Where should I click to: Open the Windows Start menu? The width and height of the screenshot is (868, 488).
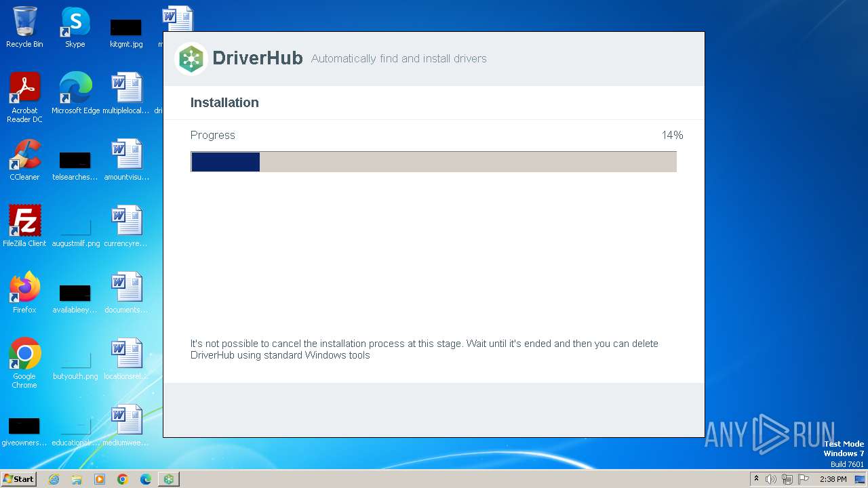[x=18, y=479]
